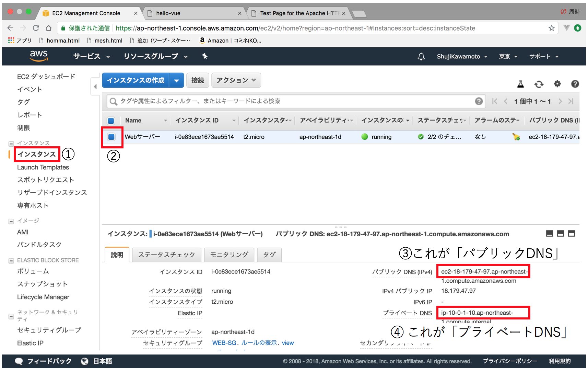This screenshot has height=371, width=588.
Task: Open the WEB-SG security group link
Action: 224,343
